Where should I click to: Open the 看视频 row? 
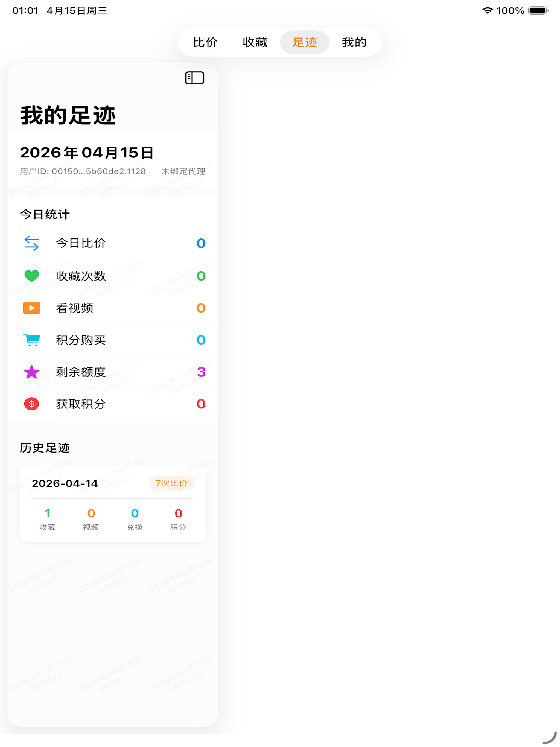[113, 308]
